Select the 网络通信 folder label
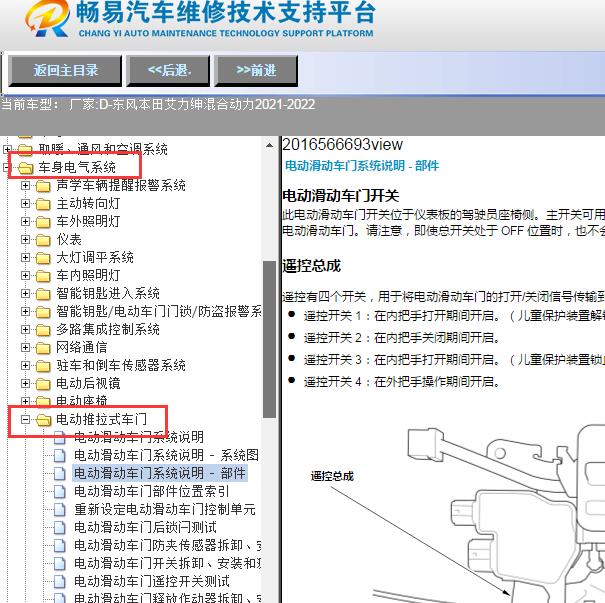 pos(81,348)
